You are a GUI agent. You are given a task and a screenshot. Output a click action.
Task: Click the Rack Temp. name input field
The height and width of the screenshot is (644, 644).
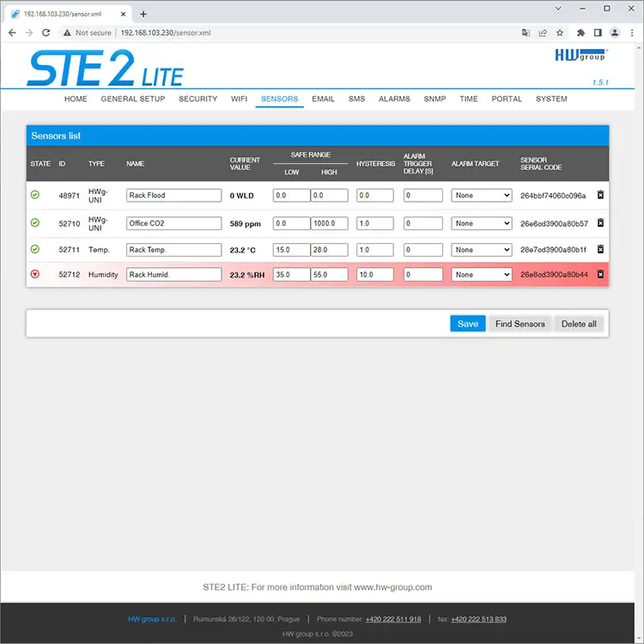(x=173, y=250)
